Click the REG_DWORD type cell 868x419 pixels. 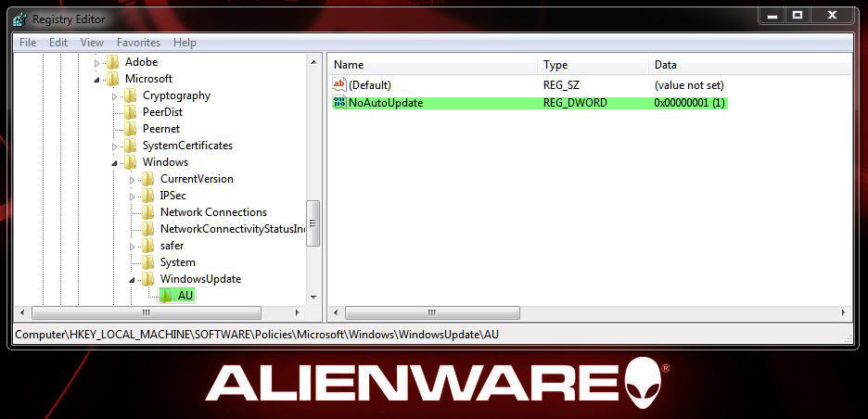click(x=575, y=102)
